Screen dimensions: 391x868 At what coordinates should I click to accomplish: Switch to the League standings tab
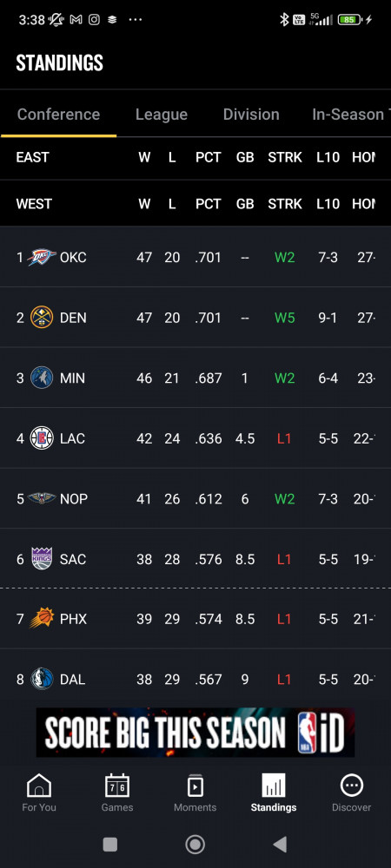pos(162,114)
